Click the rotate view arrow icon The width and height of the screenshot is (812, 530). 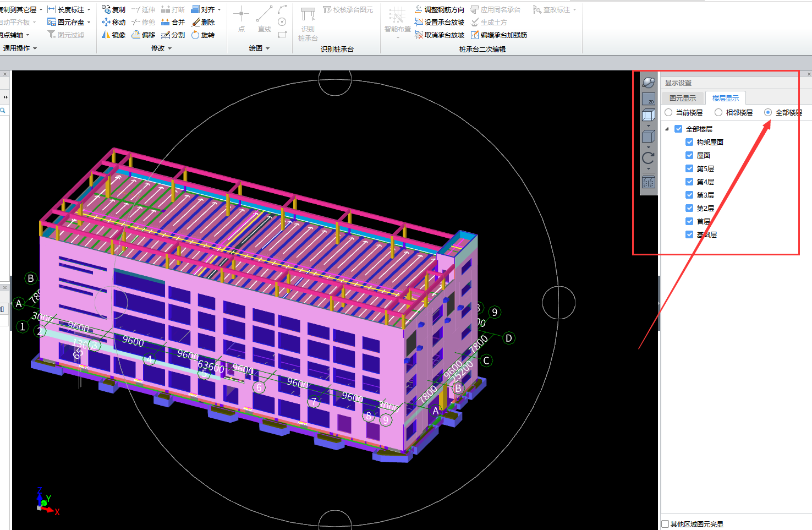click(649, 158)
